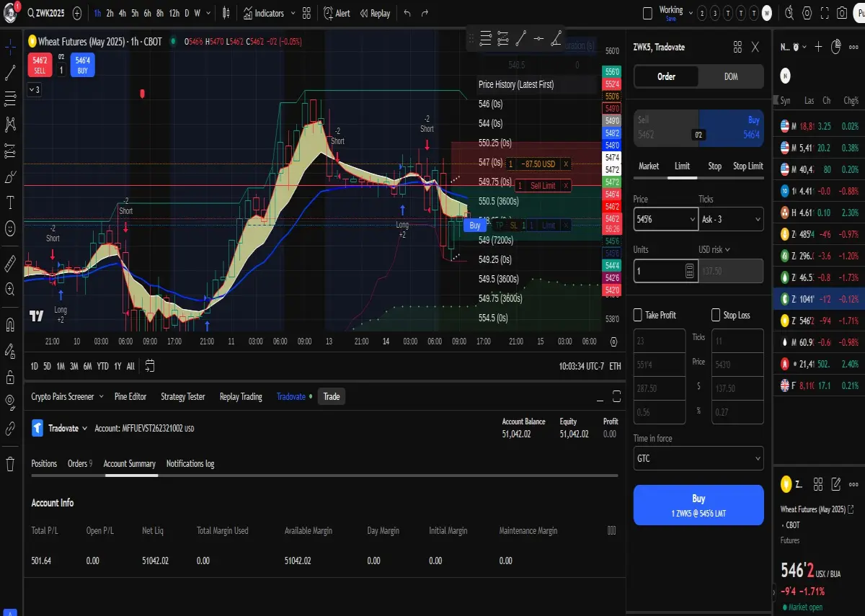Check the Take Profit checkbox
This screenshot has height=616, width=865.
pos(637,315)
